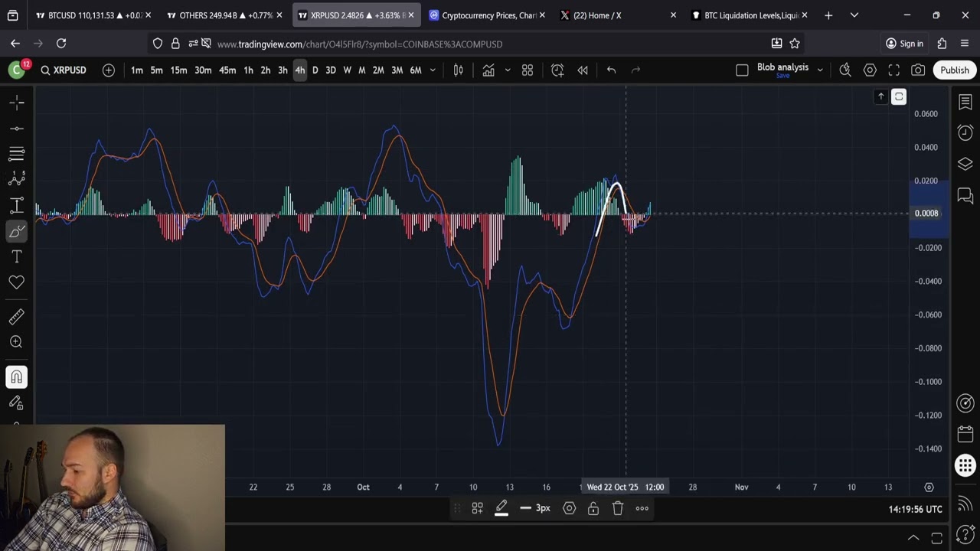
Task: Collapse the bottom panel chevron
Action: pos(913,537)
